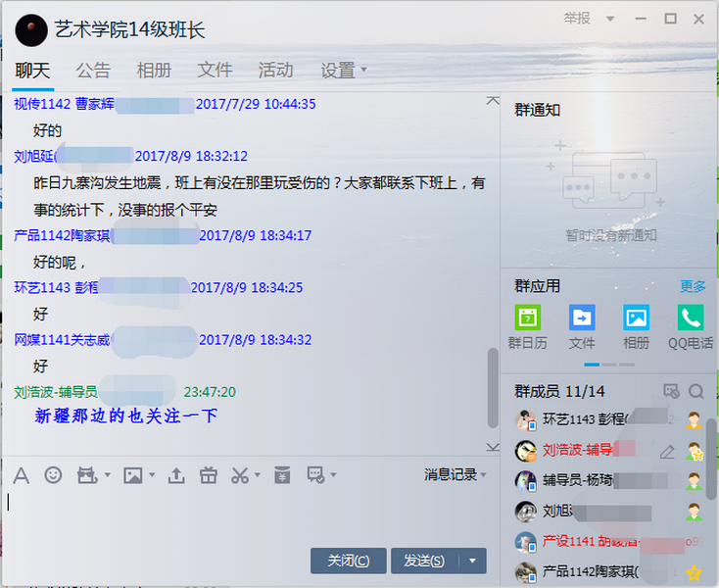Maximize the chat window
Image resolution: width=719 pixels, height=588 pixels.
tap(670, 19)
